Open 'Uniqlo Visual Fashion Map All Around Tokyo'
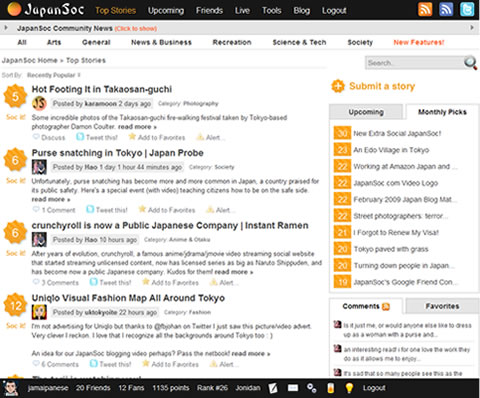This screenshot has width=480, height=398. tap(128, 298)
